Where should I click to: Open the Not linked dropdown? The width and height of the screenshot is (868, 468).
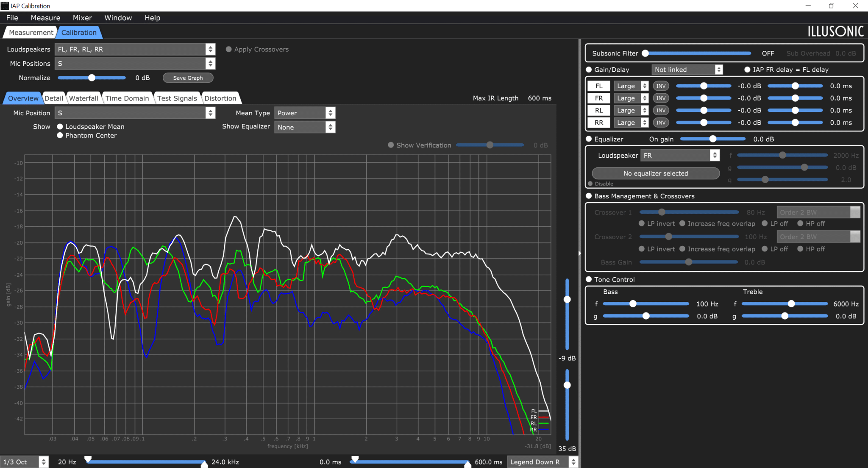[687, 70]
